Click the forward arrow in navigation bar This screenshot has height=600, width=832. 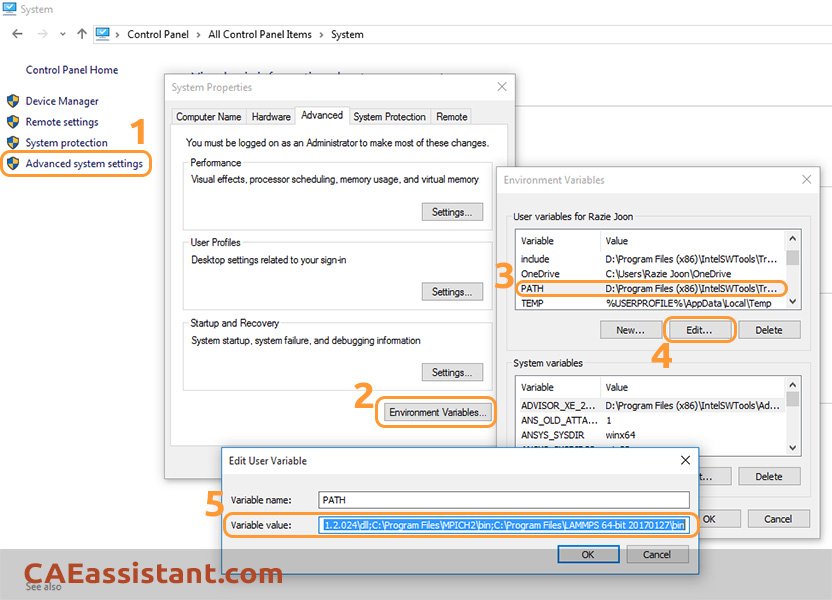(x=42, y=34)
